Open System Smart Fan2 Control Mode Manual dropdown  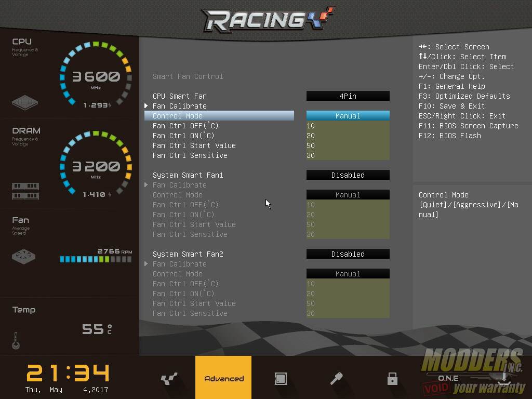pyautogui.click(x=348, y=274)
